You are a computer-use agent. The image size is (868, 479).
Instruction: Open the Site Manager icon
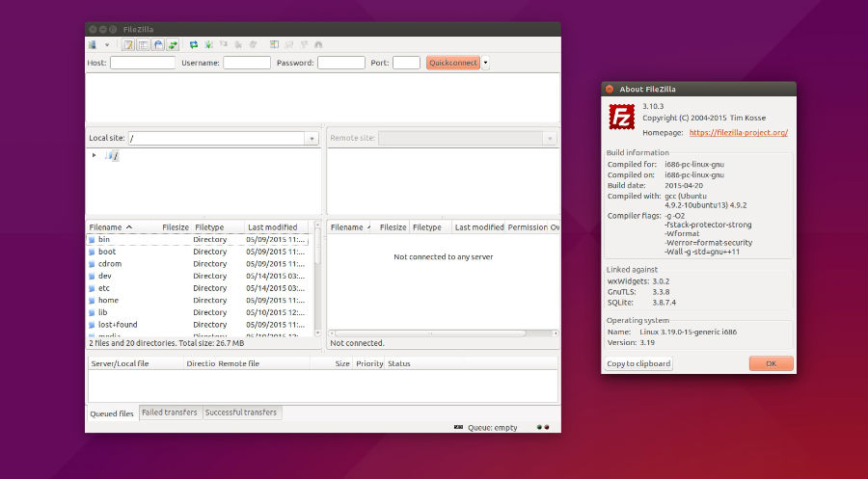pyautogui.click(x=93, y=44)
